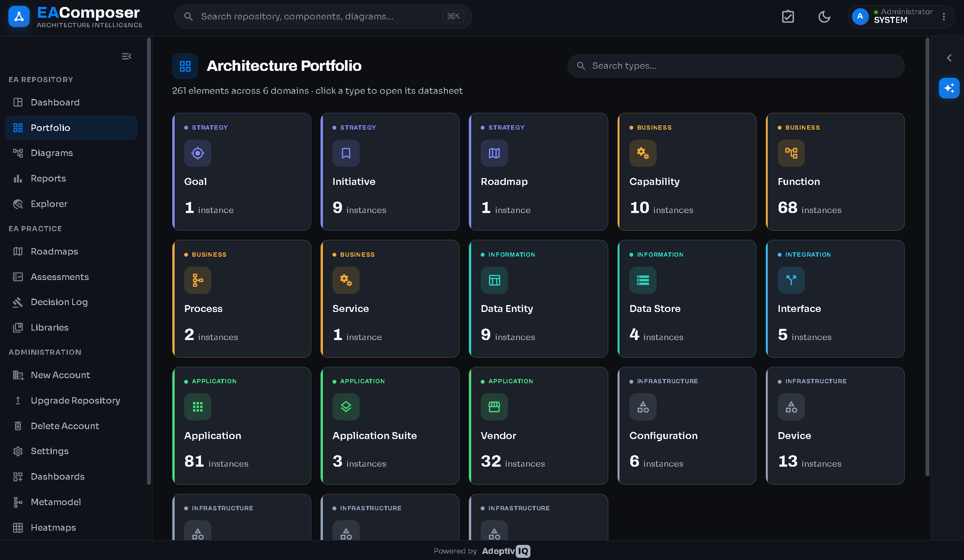Open the Data Entity datasheet title
Image resolution: width=964 pixels, height=560 pixels.
pyautogui.click(x=507, y=309)
